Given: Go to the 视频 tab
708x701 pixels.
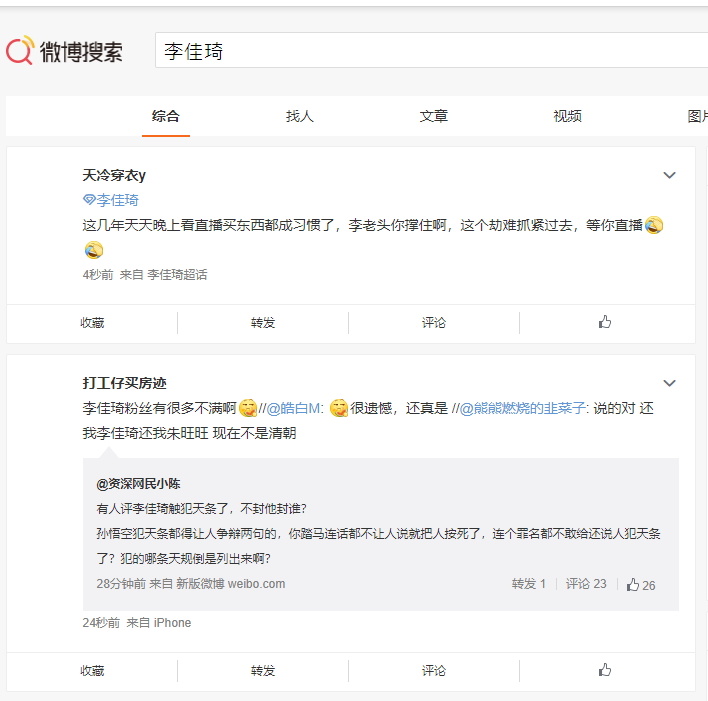Looking at the screenshot, I should click(x=567, y=116).
